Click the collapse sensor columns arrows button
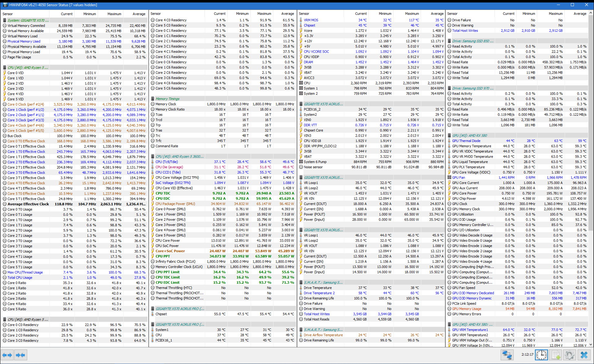594x364 pixels. pyautogui.click(x=21, y=355)
